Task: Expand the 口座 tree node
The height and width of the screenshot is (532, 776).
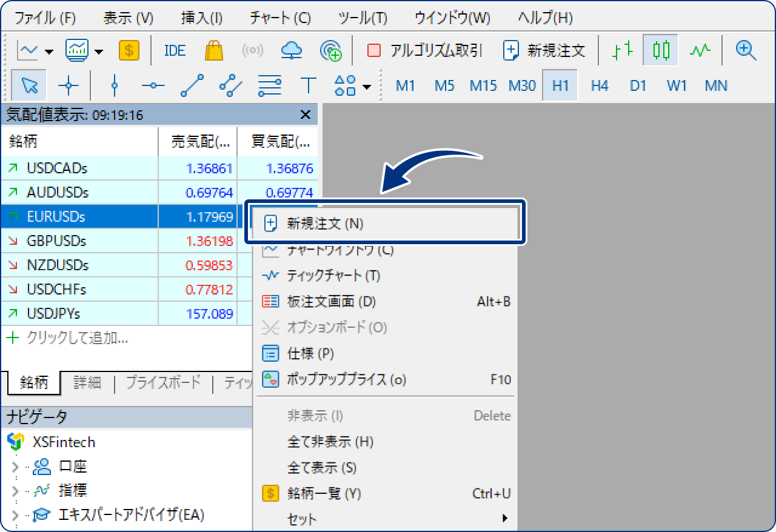Action: [15, 467]
